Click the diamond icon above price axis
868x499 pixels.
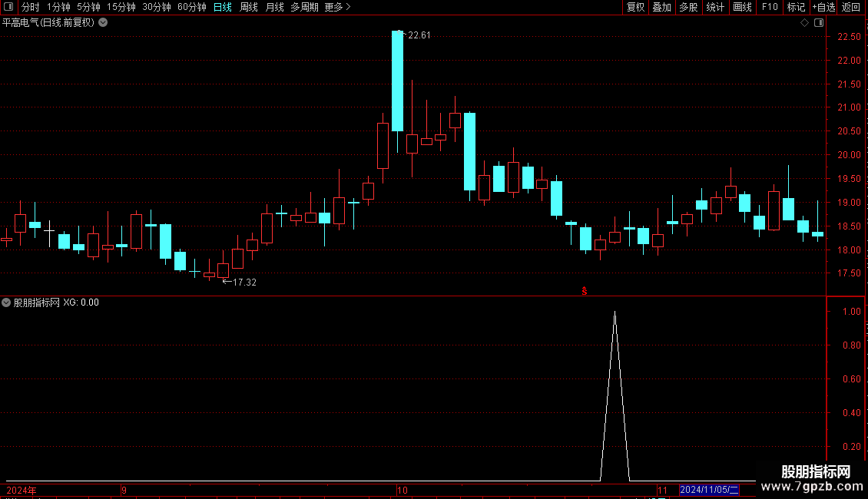(805, 23)
